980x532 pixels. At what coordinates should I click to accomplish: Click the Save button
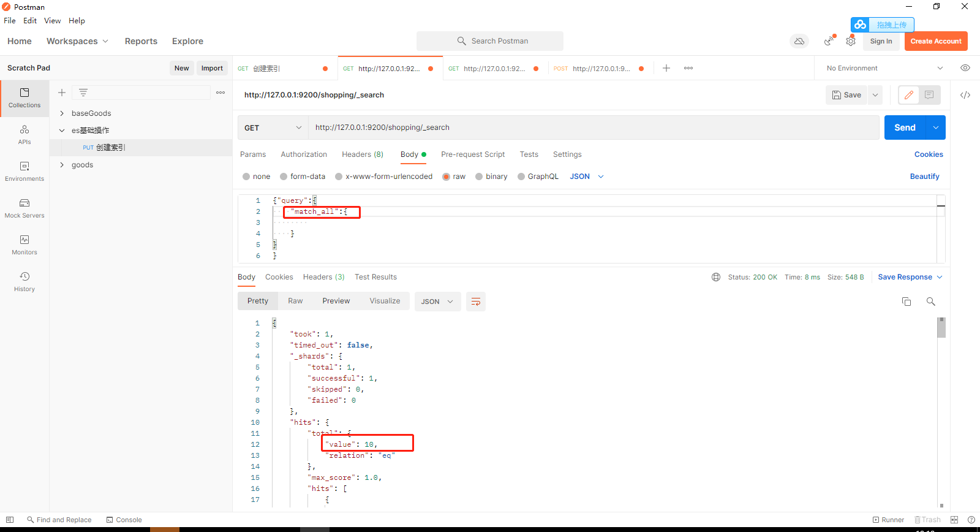(846, 95)
